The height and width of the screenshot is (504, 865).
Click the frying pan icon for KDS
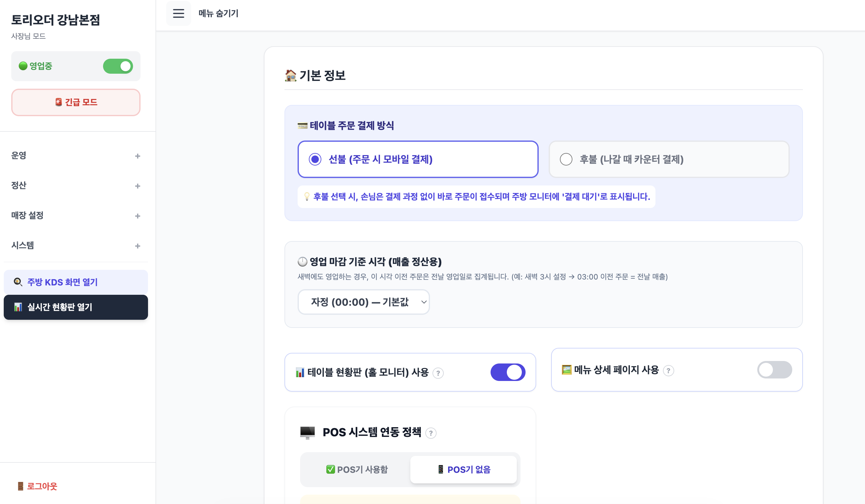(18, 282)
